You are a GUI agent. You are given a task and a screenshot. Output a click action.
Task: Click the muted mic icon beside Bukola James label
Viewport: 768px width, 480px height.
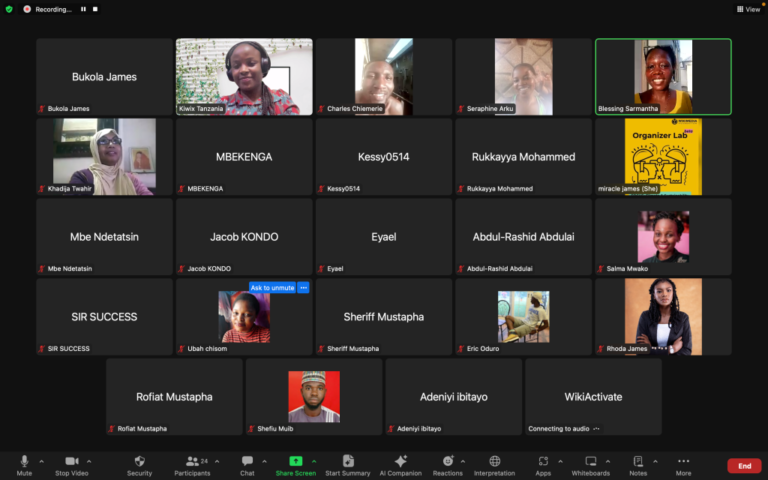pyautogui.click(x=42, y=109)
